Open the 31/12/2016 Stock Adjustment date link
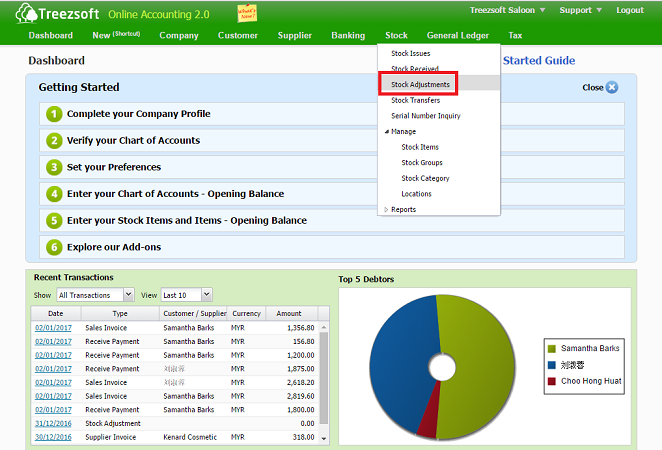 pyautogui.click(x=53, y=424)
